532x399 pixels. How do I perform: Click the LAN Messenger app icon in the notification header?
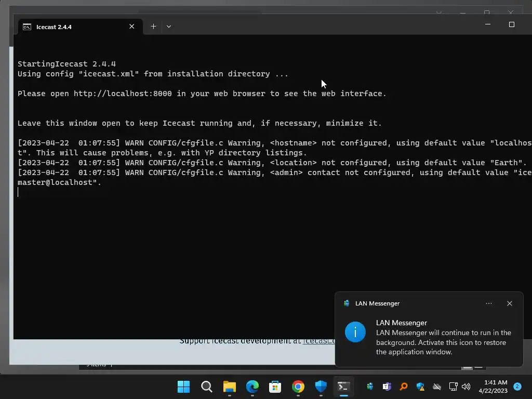347,303
